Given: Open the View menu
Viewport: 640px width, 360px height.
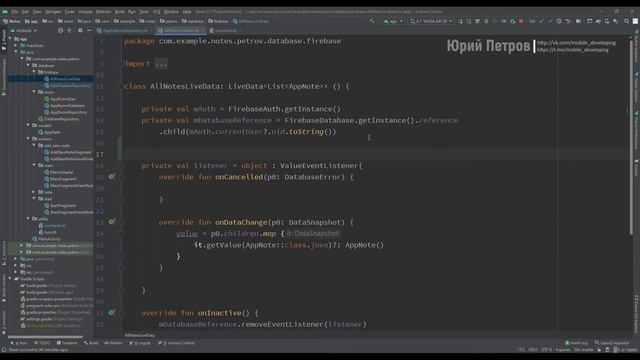Looking at the screenshot, I should [37, 12].
